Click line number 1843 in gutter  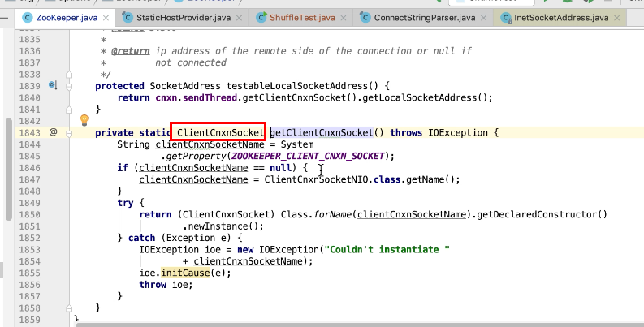(x=29, y=132)
